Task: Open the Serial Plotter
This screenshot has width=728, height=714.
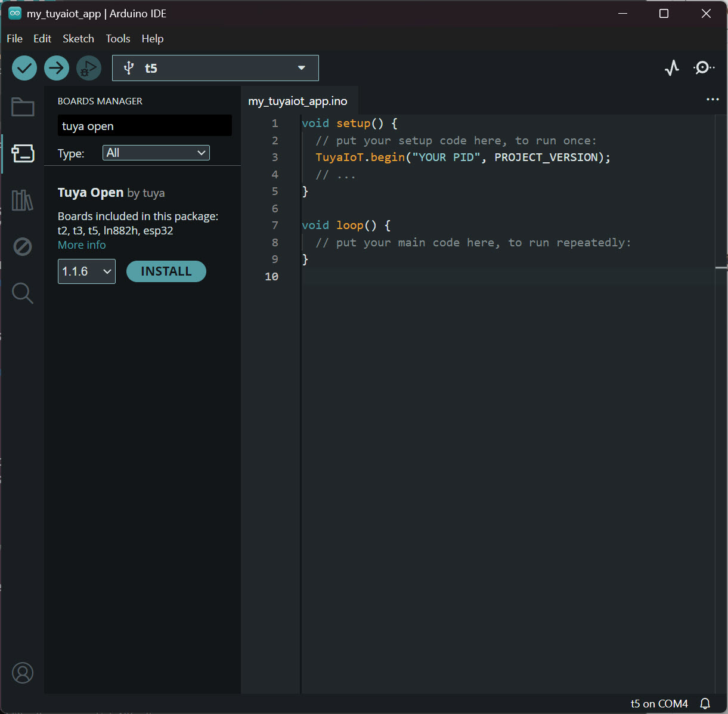Action: [x=671, y=67]
